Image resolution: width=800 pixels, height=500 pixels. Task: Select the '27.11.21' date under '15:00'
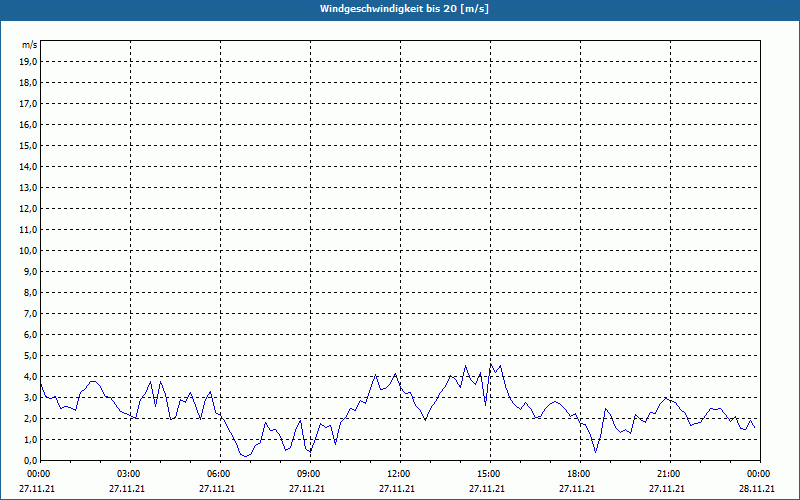[x=487, y=488]
